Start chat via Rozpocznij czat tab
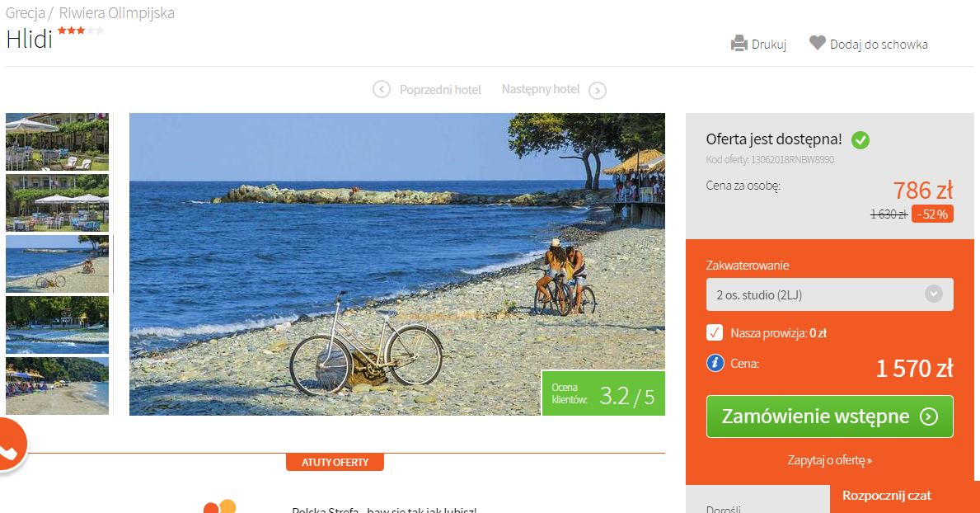980x513 pixels. pos(886,497)
